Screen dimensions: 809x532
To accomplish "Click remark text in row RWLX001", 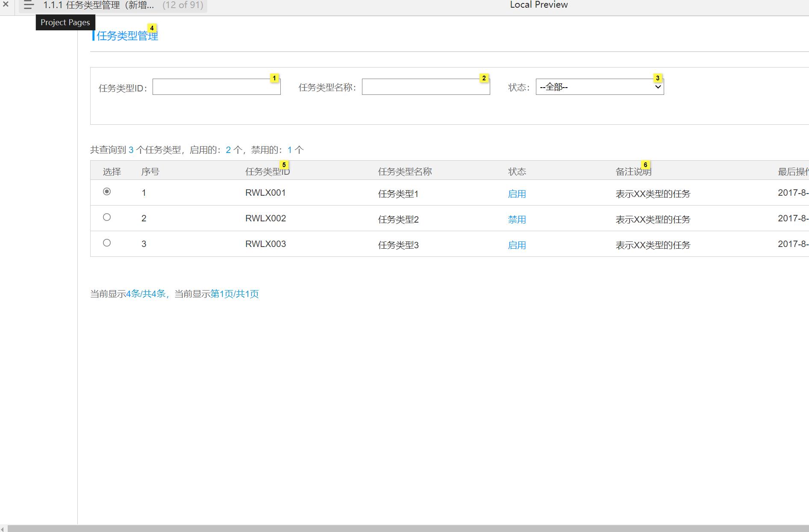I will [653, 194].
